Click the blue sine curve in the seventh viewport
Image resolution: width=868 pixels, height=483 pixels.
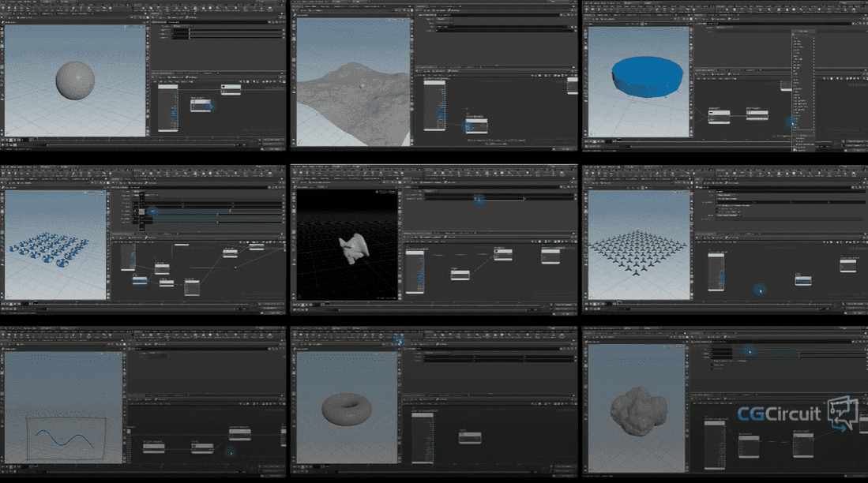(x=65, y=439)
